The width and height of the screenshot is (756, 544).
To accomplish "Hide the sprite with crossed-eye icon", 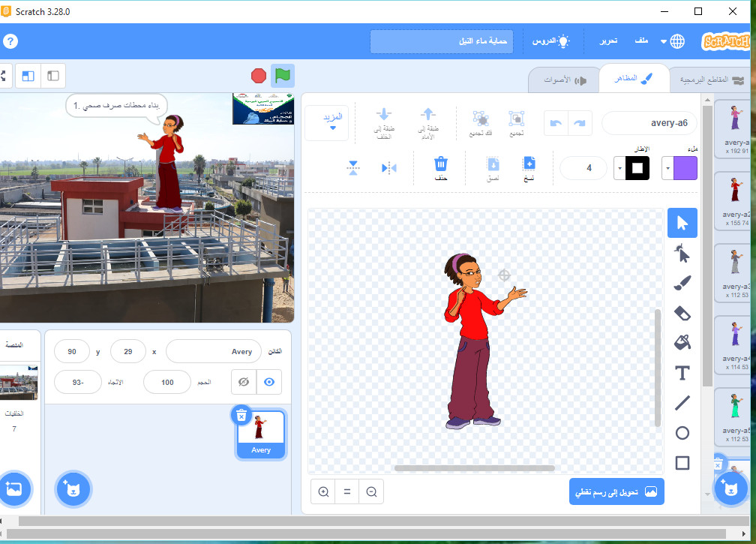I will 244,382.
